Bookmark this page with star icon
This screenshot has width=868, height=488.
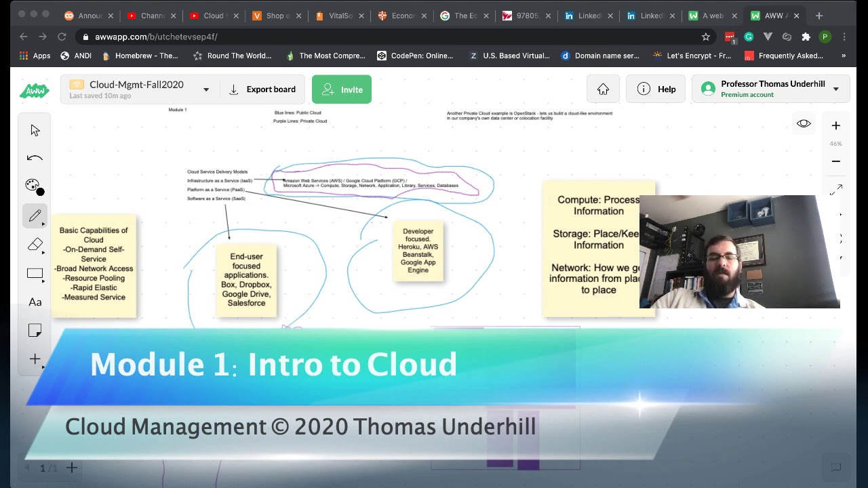click(706, 37)
